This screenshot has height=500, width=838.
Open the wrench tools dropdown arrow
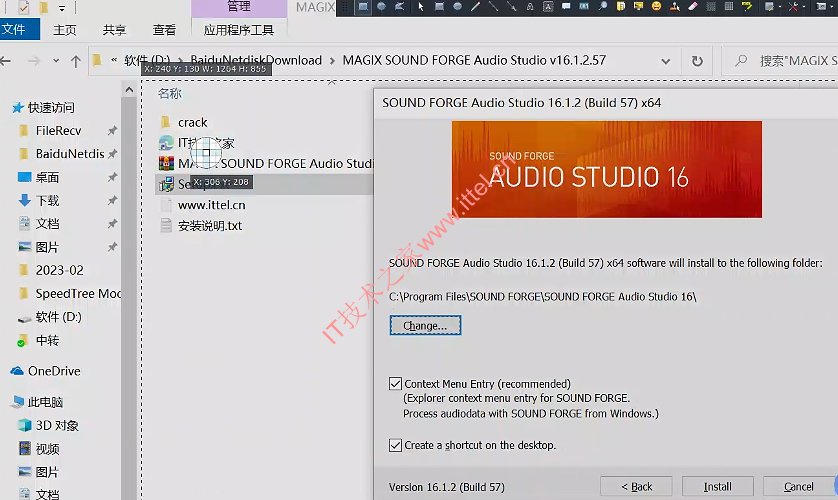(804, 7)
